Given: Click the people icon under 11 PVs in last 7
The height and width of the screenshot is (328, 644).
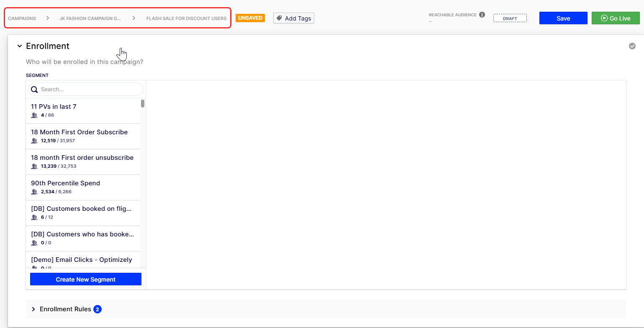Looking at the screenshot, I should pyautogui.click(x=34, y=115).
